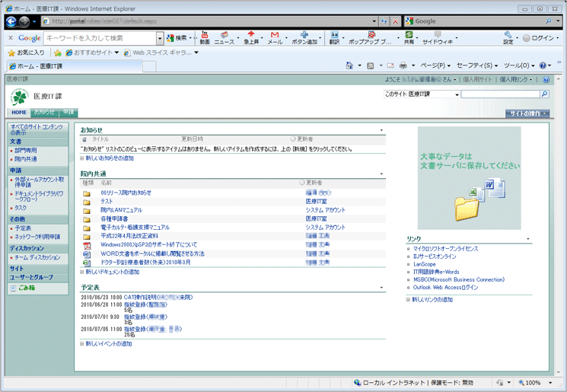The image size is (567, 392).
Task: Switch to the お知らせ navigation tab
Action: 45,113
